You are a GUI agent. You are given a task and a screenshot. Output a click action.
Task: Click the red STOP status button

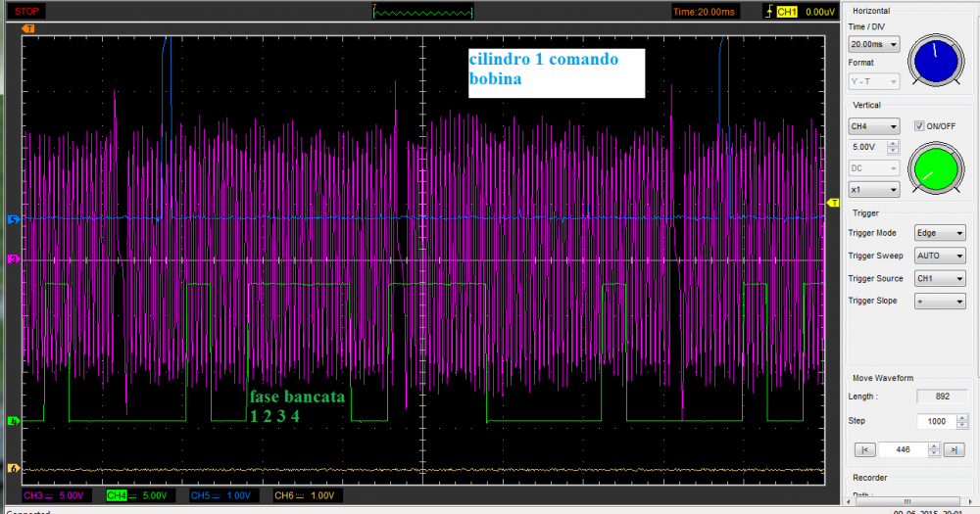click(26, 11)
